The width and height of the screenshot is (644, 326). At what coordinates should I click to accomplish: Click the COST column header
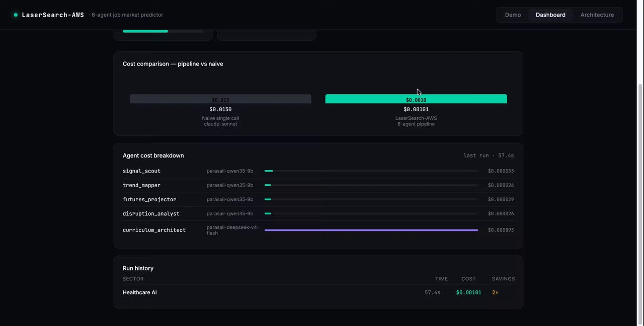tap(468, 279)
